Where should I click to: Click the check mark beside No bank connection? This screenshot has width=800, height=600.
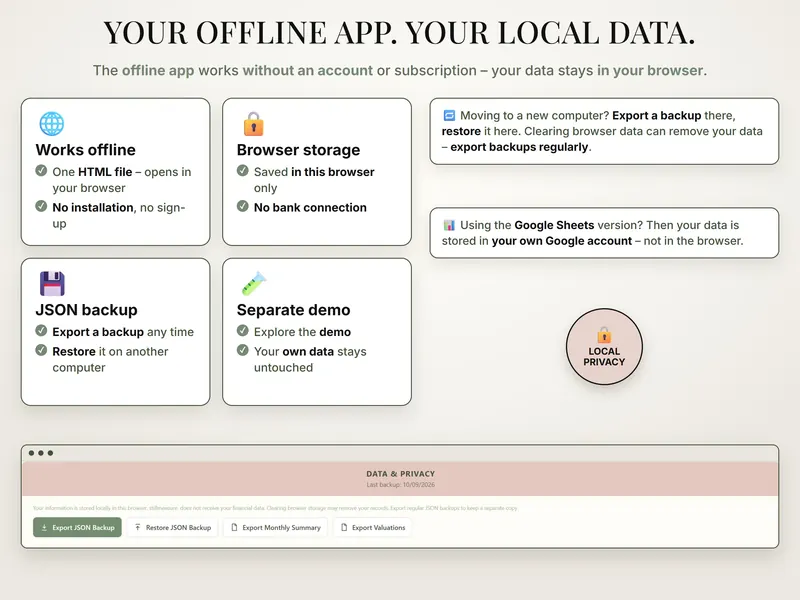click(243, 206)
